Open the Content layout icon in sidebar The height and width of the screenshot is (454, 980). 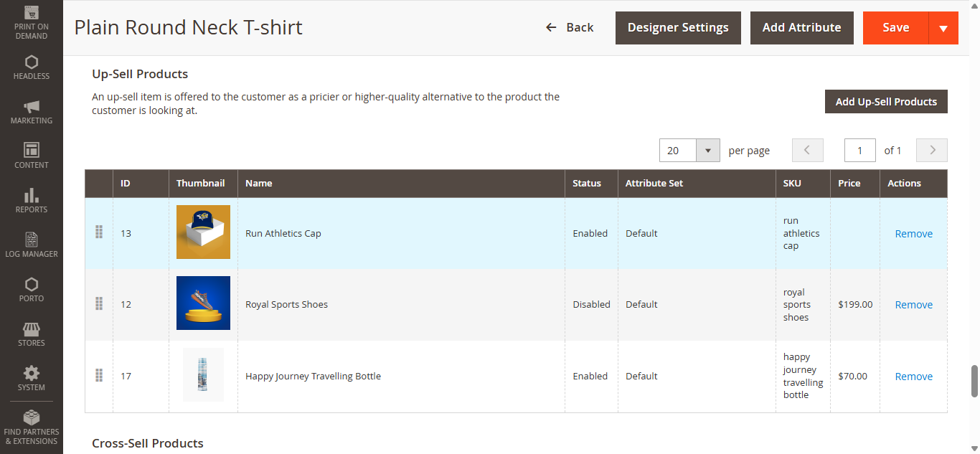point(32,151)
